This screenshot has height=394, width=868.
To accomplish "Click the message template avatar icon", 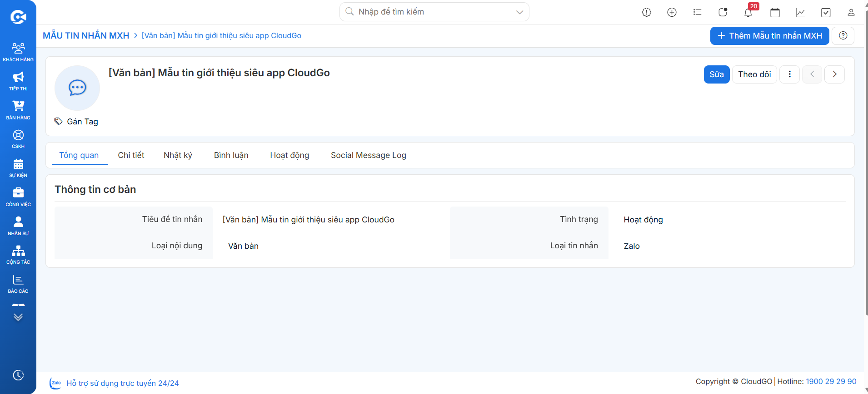I will click(x=77, y=88).
